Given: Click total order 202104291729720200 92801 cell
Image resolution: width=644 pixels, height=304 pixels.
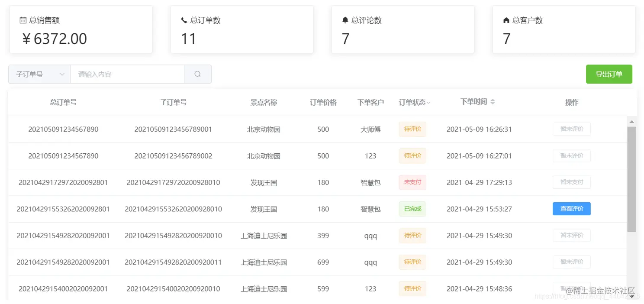Looking at the screenshot, I should click(63, 183).
